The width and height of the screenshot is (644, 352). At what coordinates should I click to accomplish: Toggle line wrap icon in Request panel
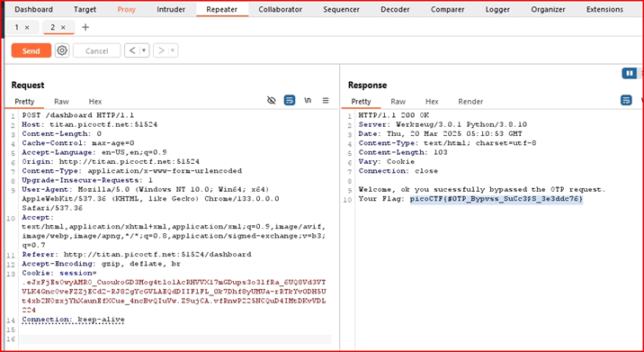pos(290,100)
